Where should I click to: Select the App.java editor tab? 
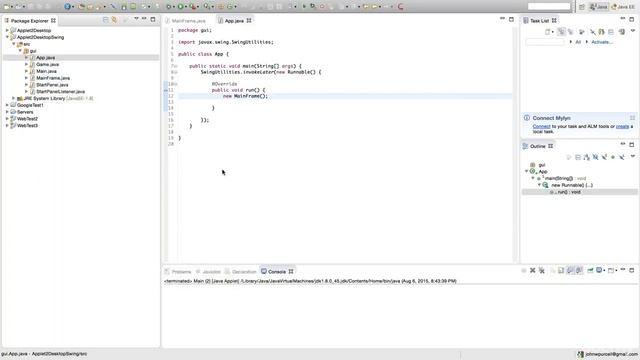tap(234, 21)
